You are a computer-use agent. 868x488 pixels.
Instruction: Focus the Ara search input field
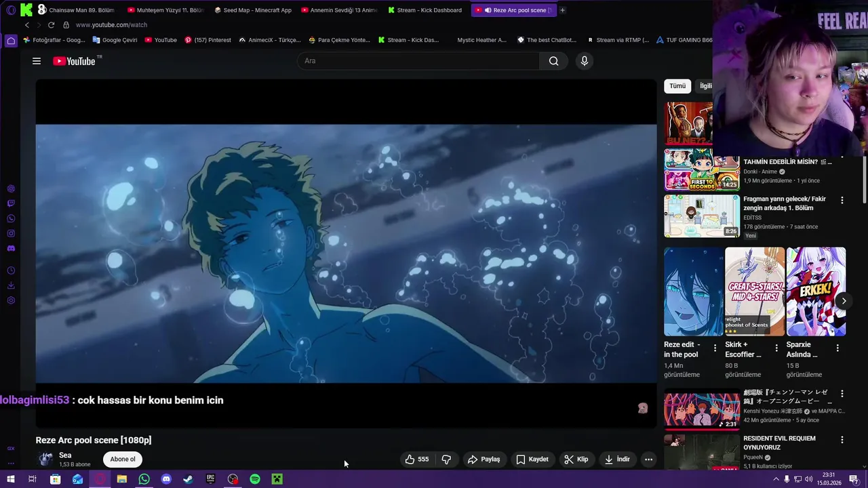418,61
